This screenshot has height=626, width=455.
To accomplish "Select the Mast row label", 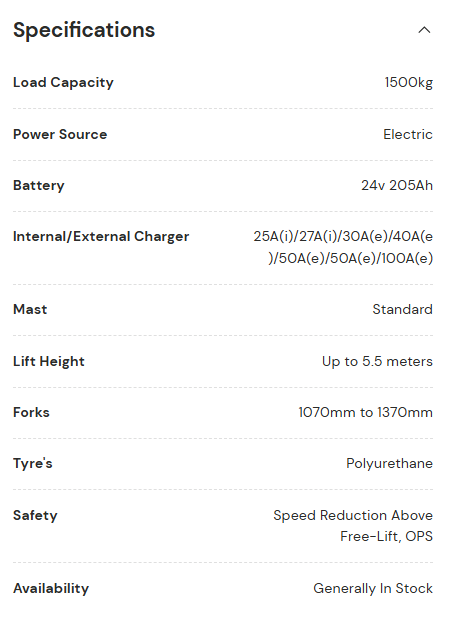I will click(x=30, y=309).
